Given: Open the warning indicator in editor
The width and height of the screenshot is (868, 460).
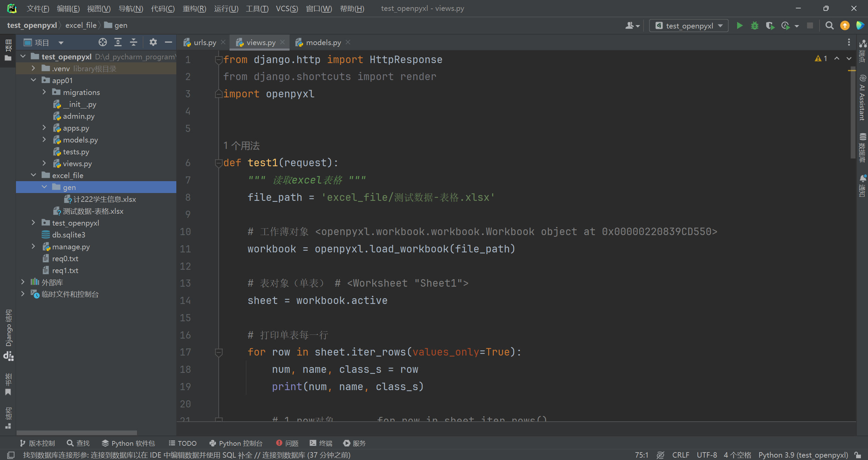Looking at the screenshot, I should point(821,59).
